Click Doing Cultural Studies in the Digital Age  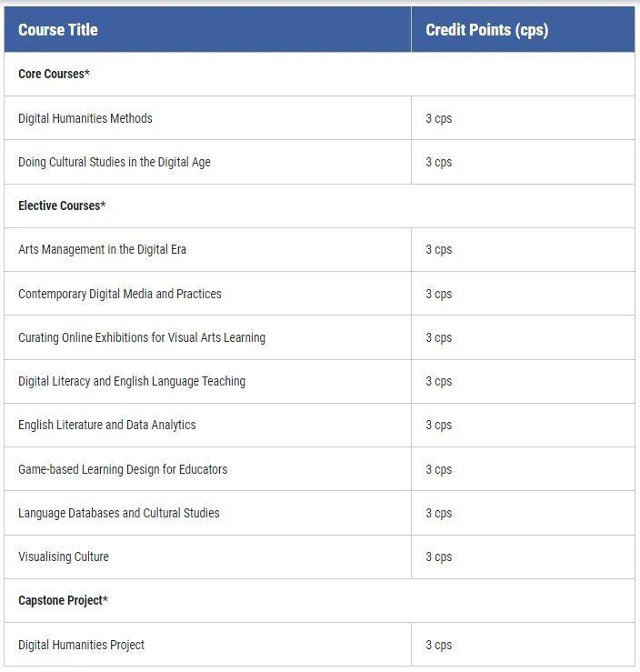click(x=115, y=162)
